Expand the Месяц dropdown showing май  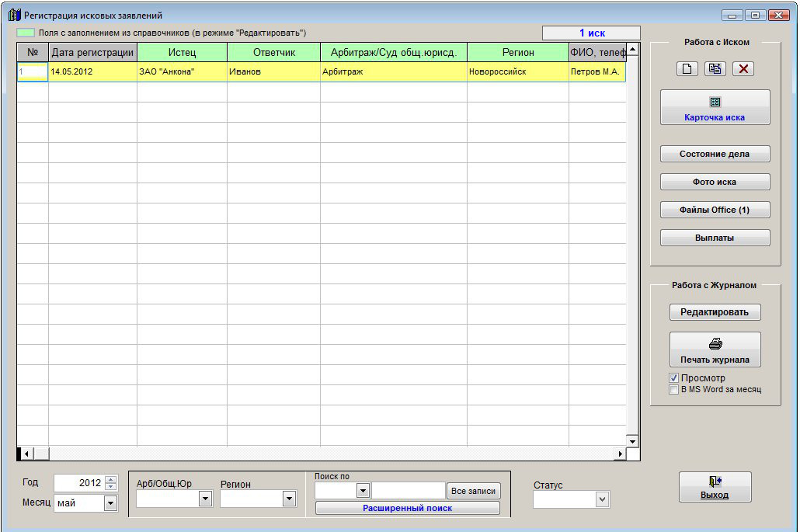pos(111,503)
